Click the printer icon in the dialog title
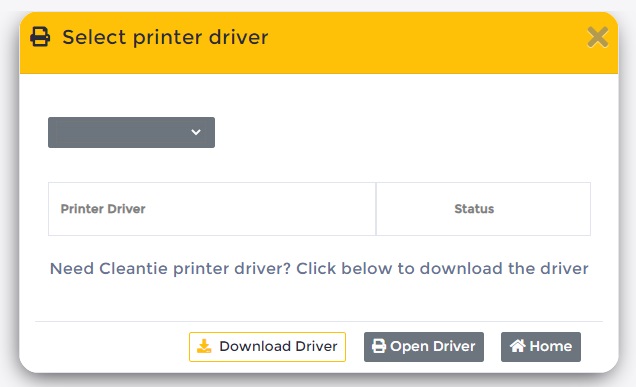Viewport: 636px width, 387px height. point(40,37)
